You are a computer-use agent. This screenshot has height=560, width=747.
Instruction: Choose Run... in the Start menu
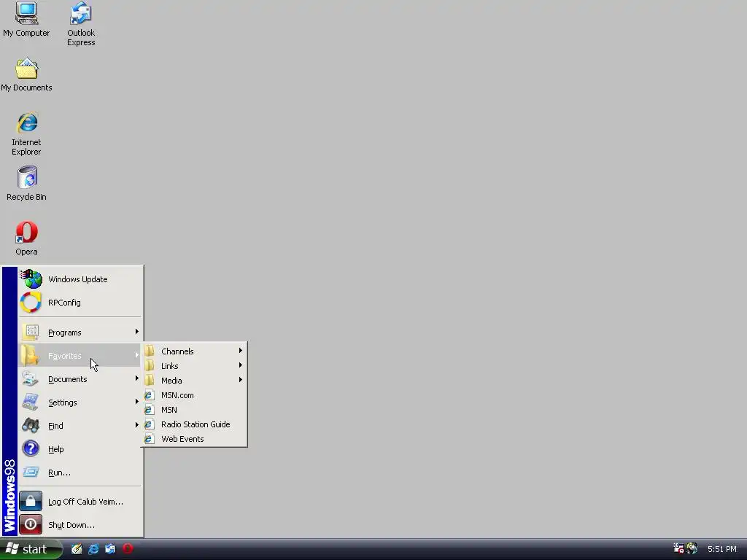[x=80, y=472]
